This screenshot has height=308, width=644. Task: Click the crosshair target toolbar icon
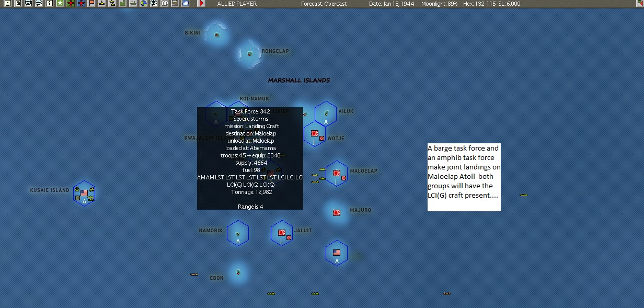pos(154,3)
